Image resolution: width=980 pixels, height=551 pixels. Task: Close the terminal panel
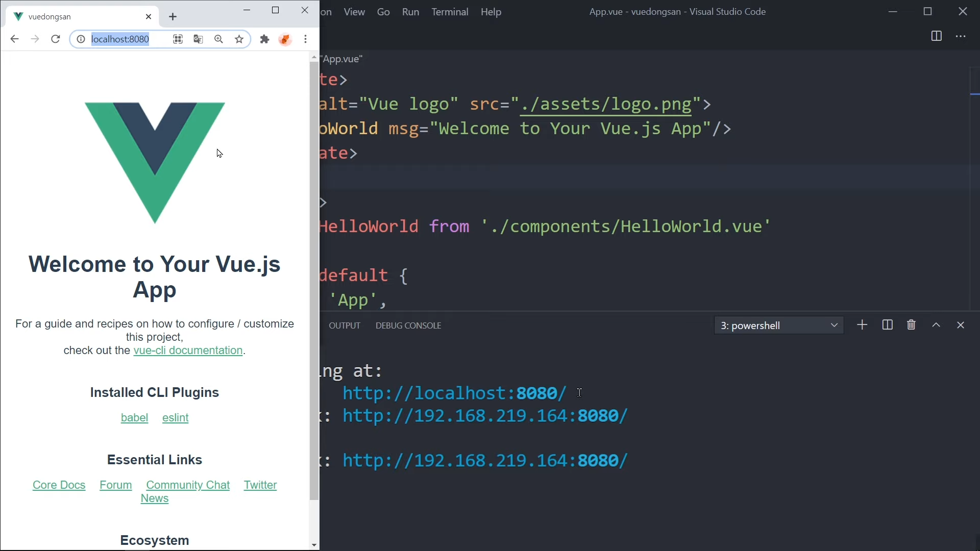tap(961, 325)
